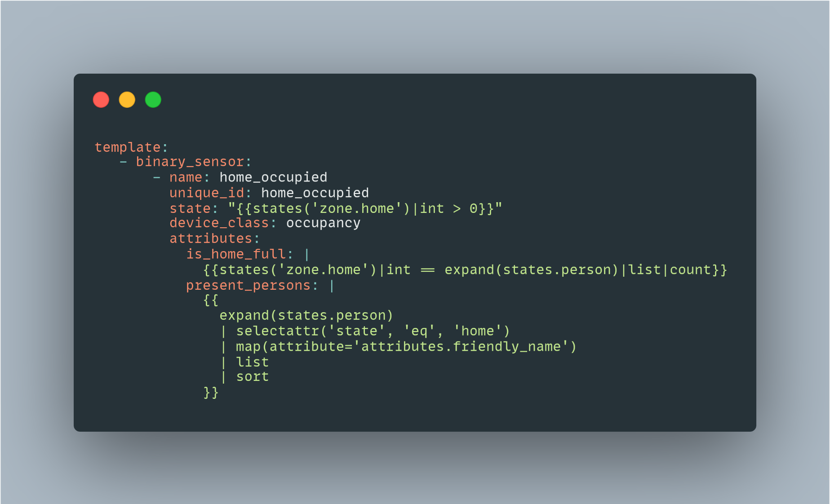
Task: Click 'home_occupied' value after name
Action: click(273, 177)
